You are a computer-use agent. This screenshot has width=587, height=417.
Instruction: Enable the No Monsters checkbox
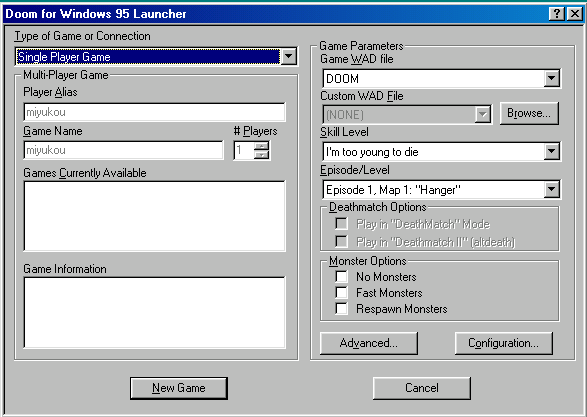[341, 277]
